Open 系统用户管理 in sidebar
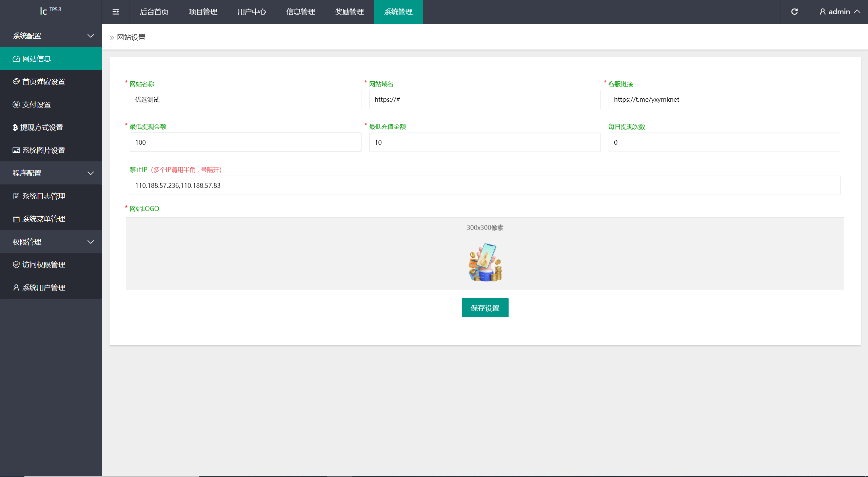The image size is (868, 477). point(43,287)
